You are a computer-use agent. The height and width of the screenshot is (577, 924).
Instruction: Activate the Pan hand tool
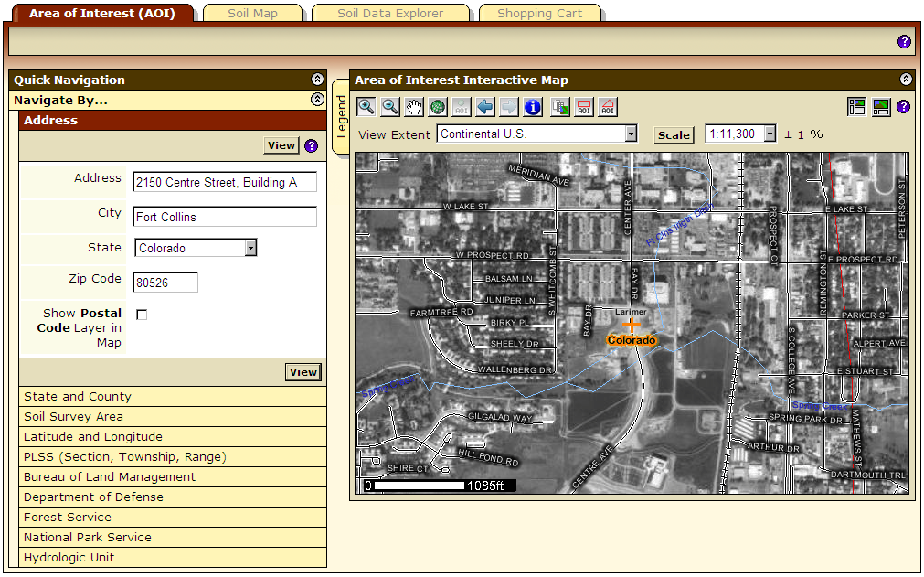414,107
